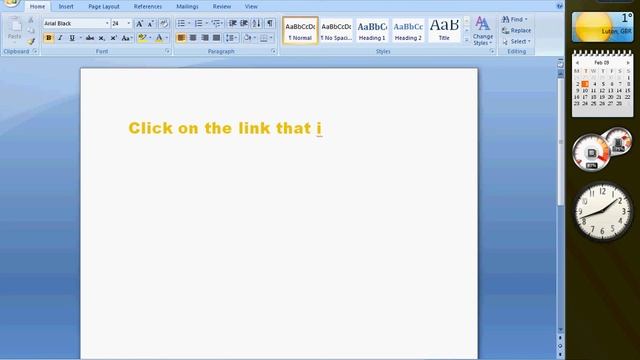Open the Paragraph dialog launcher
The width and height of the screenshot is (640, 360).
pyautogui.click(x=273, y=51)
